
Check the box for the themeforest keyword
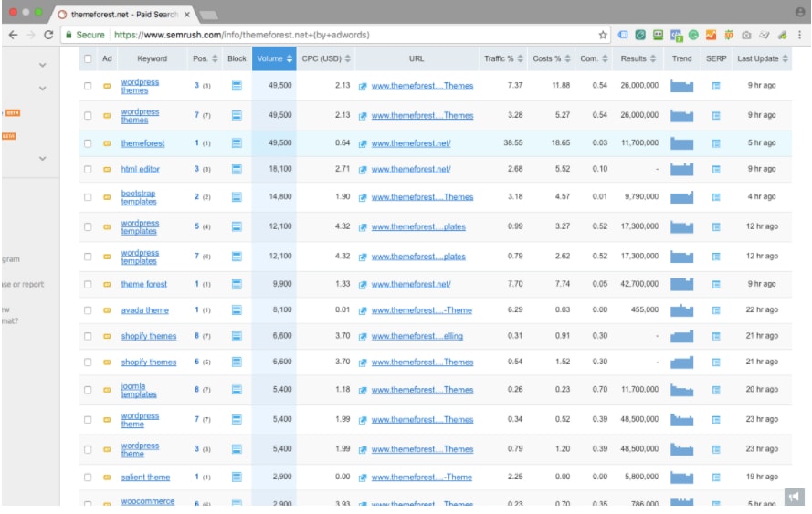pyautogui.click(x=88, y=143)
